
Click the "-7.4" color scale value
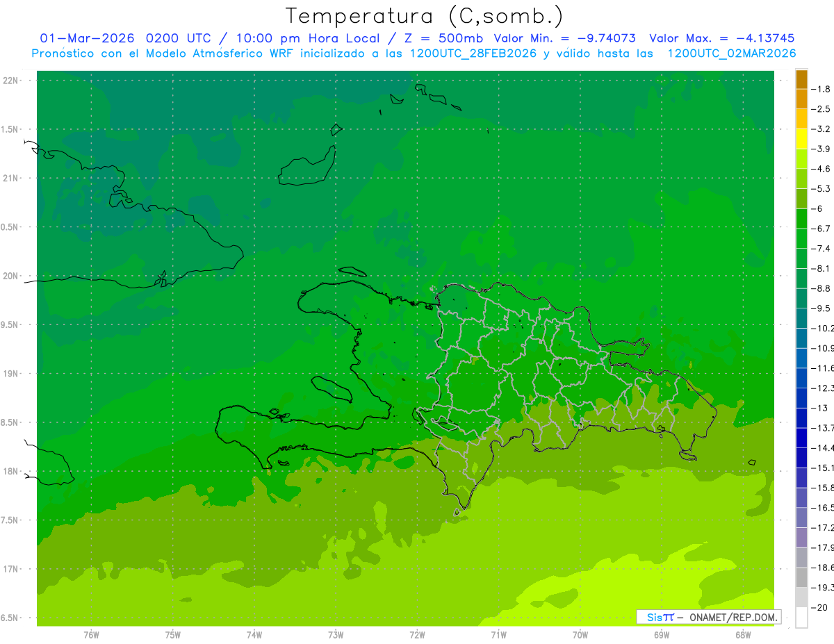click(821, 248)
